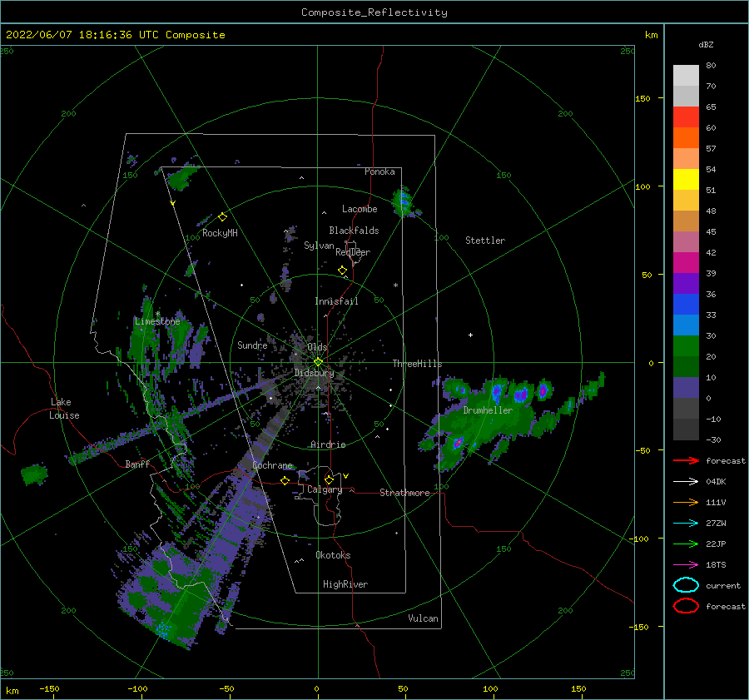Click the Strathmore town label
The image size is (749, 700).
404,493
